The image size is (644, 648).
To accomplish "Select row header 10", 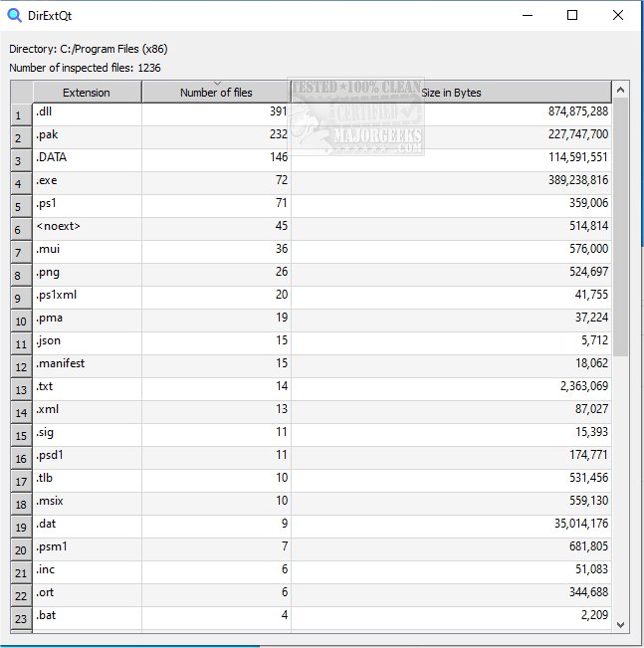I will click(x=22, y=321).
